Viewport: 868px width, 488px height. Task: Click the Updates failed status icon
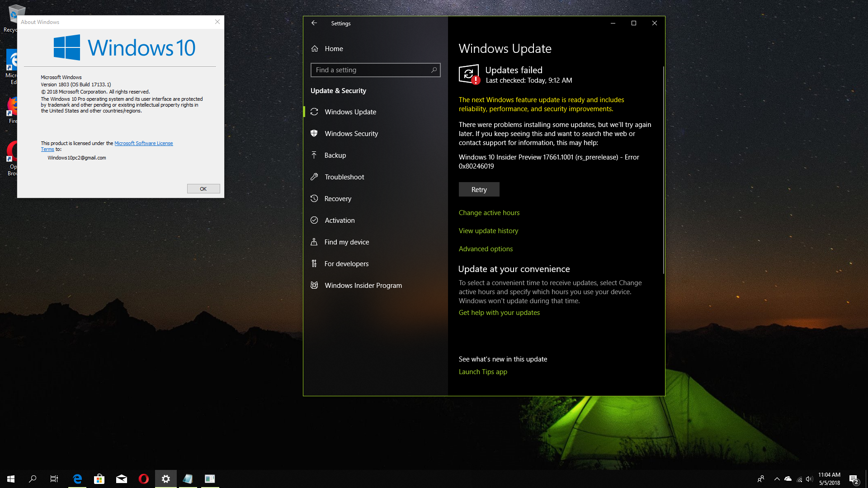click(469, 74)
